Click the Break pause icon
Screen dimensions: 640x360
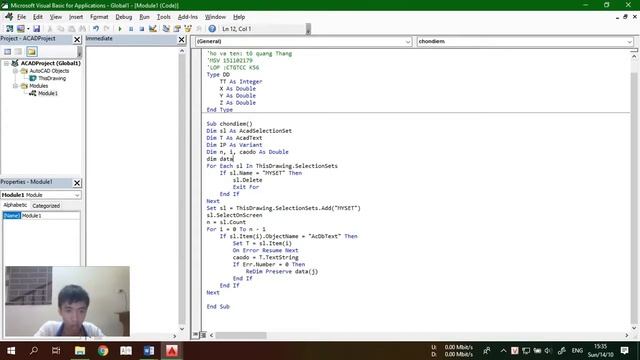[x=131, y=29]
